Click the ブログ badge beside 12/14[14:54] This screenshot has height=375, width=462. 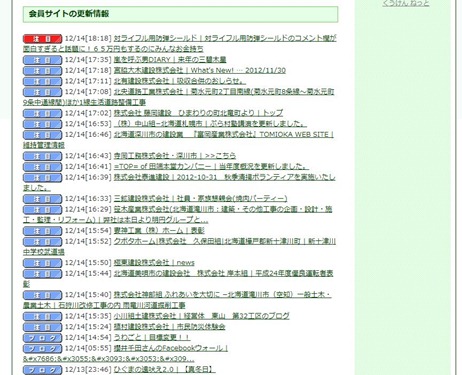pos(42,337)
